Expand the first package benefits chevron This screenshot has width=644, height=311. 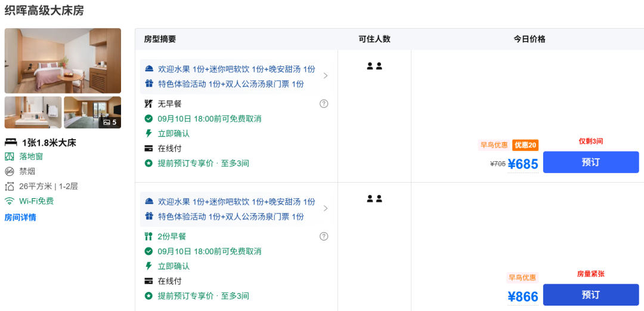[x=326, y=76]
